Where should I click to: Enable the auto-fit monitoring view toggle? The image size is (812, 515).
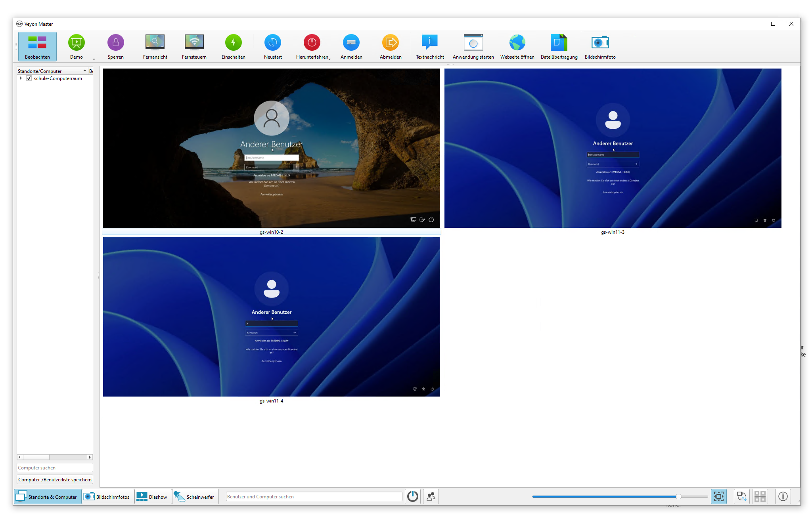(719, 496)
